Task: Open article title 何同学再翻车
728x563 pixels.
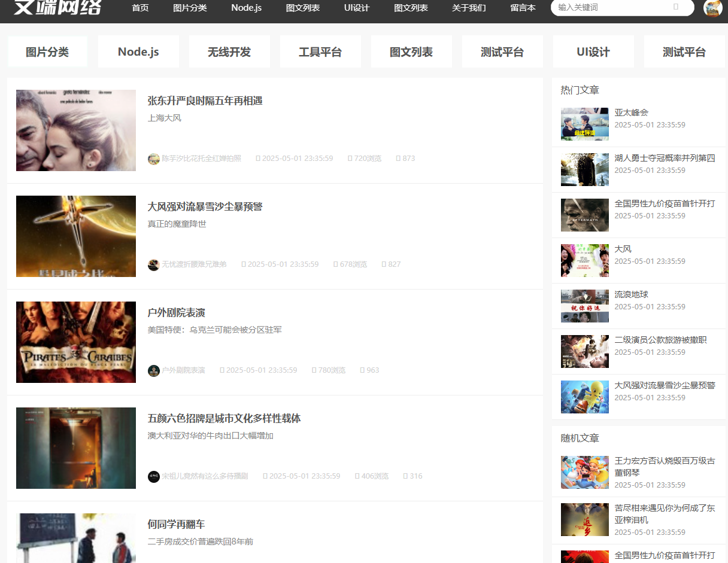Action: point(177,524)
